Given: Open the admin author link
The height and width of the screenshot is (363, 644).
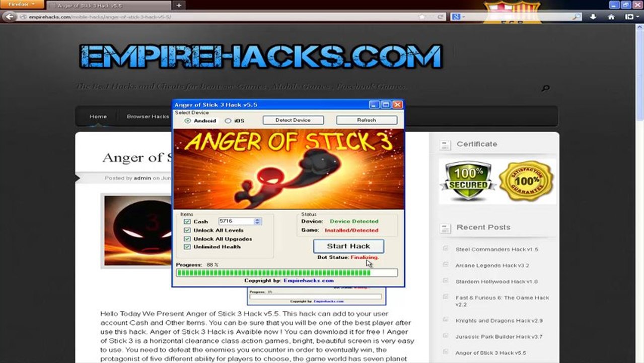Looking at the screenshot, I should point(142,178).
